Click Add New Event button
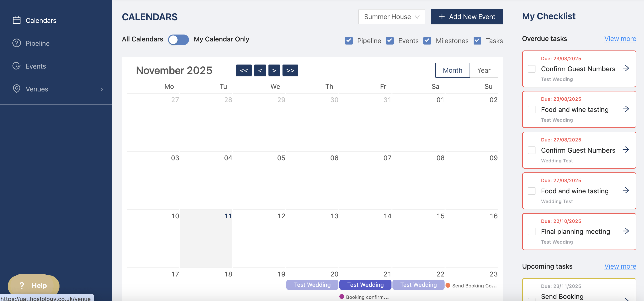 pos(467,17)
